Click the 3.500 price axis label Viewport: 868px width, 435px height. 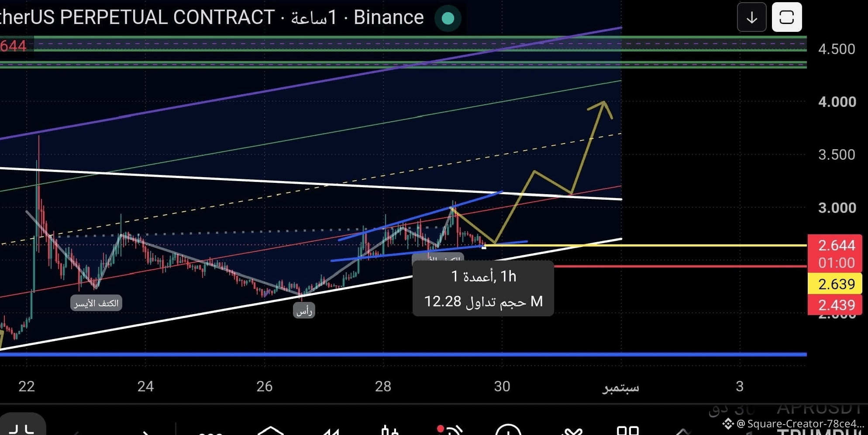pos(837,154)
